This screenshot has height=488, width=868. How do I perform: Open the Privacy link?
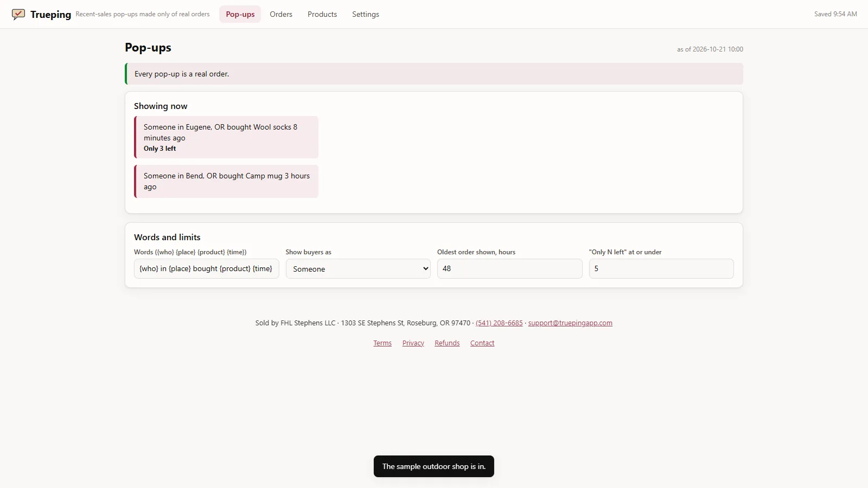413,343
